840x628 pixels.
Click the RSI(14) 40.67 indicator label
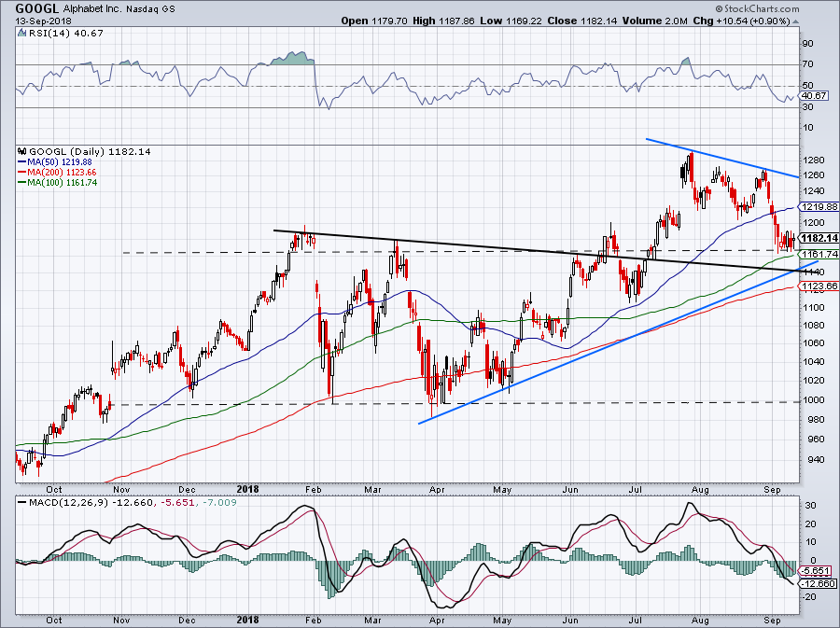[66, 34]
